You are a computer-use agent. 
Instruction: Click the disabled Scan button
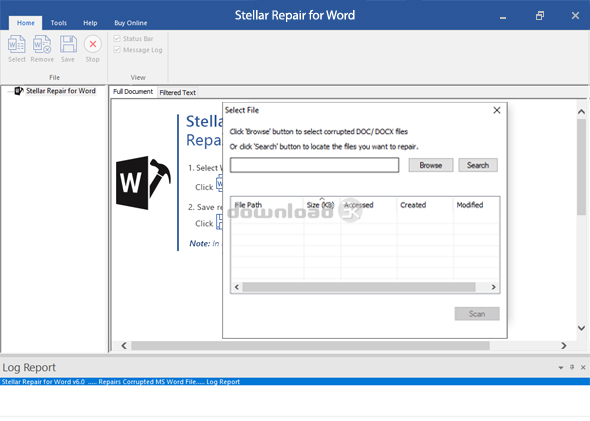tap(477, 314)
